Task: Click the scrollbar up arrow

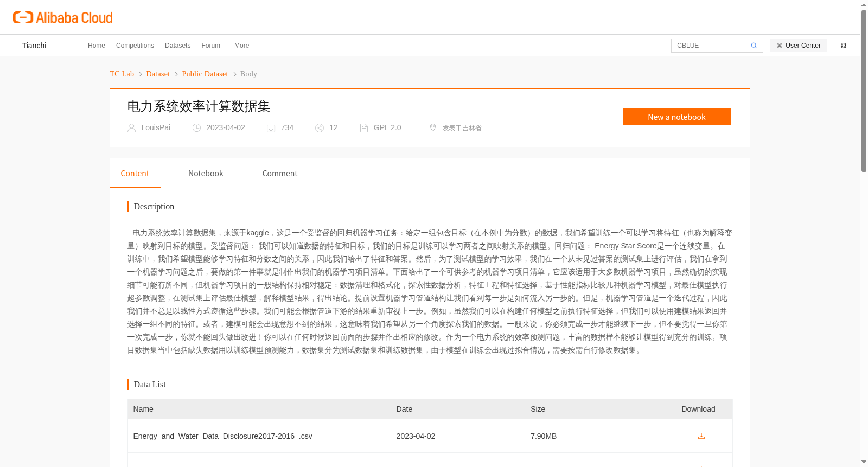Action: pyautogui.click(x=864, y=4)
